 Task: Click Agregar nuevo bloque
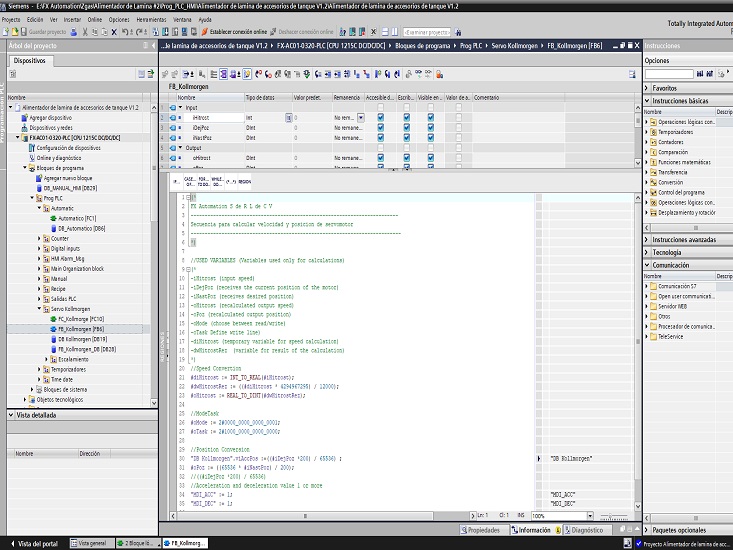click(70, 178)
